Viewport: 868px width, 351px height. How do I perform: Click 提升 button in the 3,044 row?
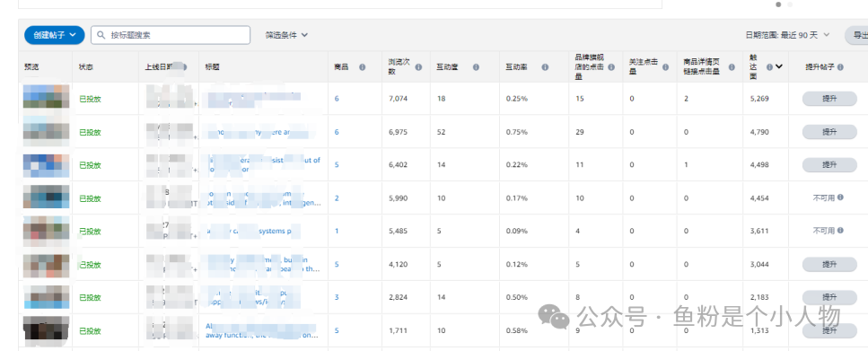829,264
